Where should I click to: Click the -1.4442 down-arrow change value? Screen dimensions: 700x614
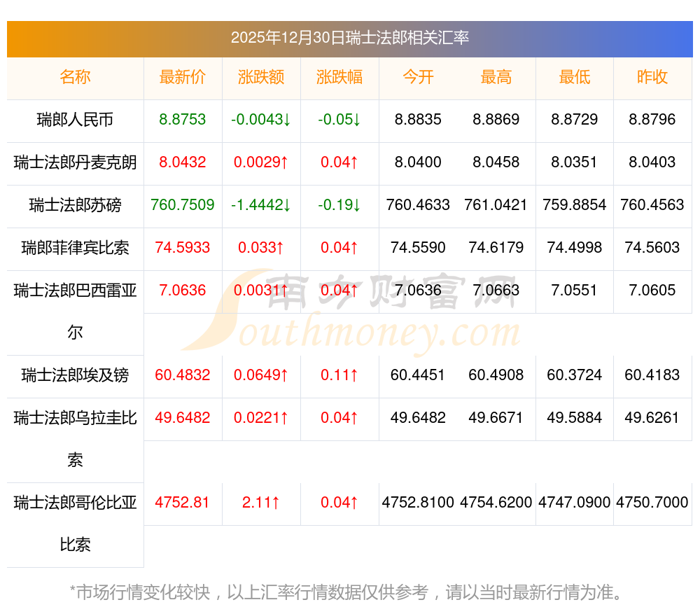[x=261, y=205]
